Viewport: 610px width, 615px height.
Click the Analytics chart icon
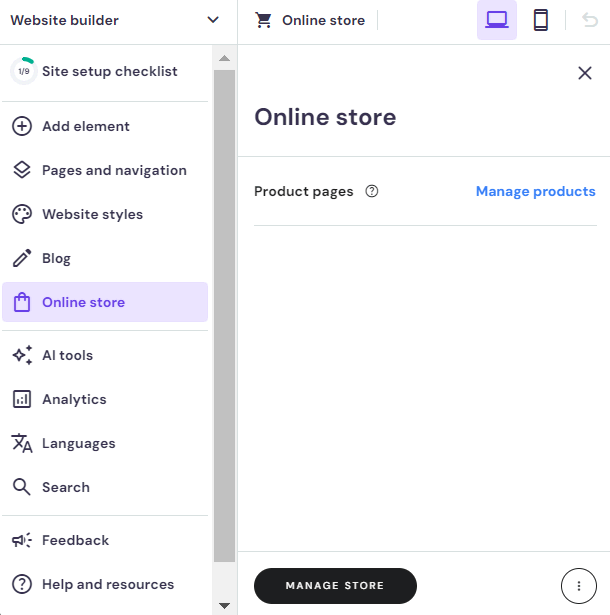22,399
